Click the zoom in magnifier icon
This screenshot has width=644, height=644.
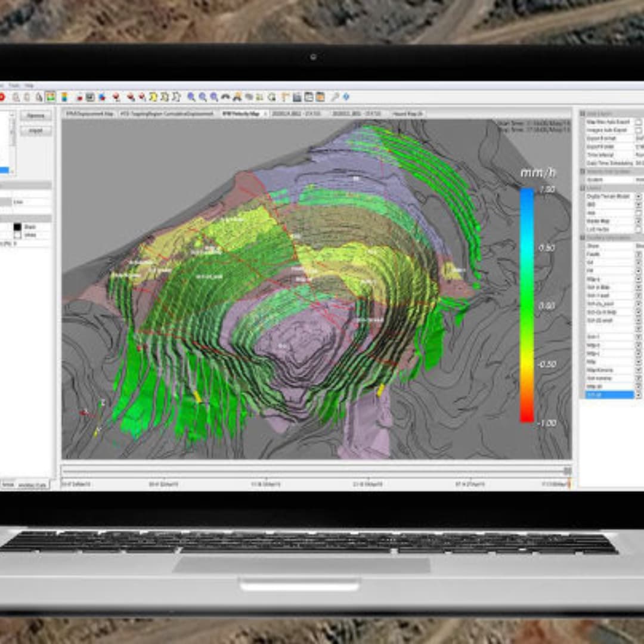pyautogui.click(x=191, y=97)
